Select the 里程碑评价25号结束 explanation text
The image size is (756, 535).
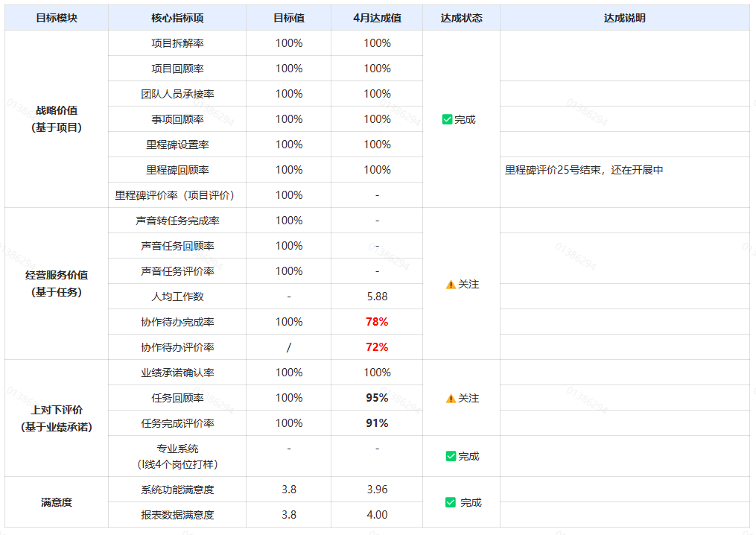[585, 169]
